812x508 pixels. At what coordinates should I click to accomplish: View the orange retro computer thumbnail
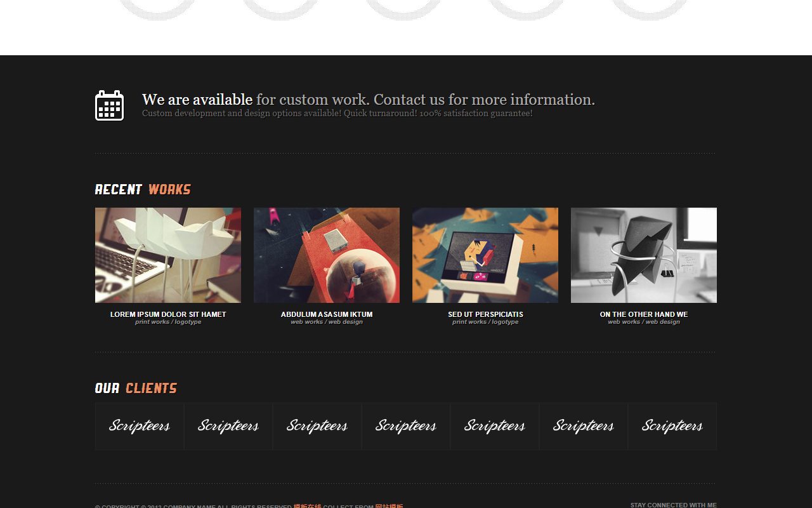point(485,255)
